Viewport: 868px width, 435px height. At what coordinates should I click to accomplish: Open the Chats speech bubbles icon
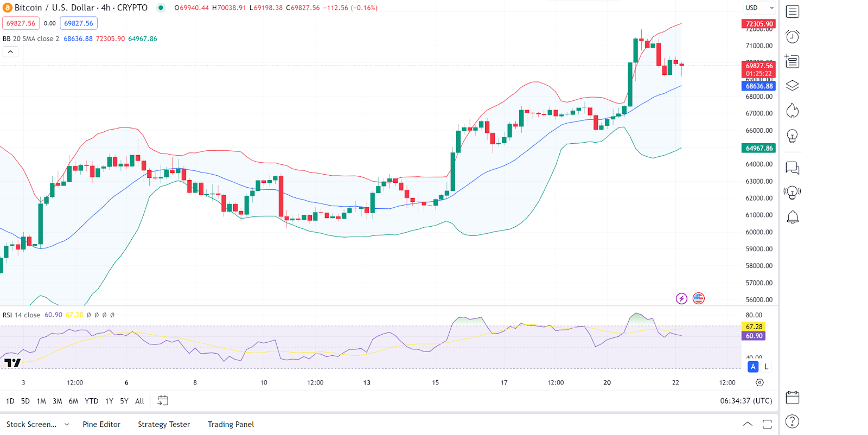[793, 168]
